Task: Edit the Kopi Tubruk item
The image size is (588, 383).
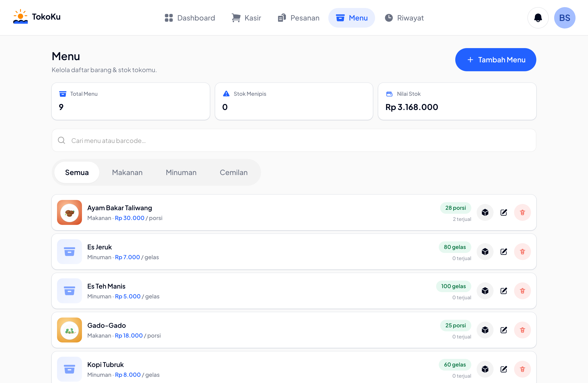Action: 504,369
